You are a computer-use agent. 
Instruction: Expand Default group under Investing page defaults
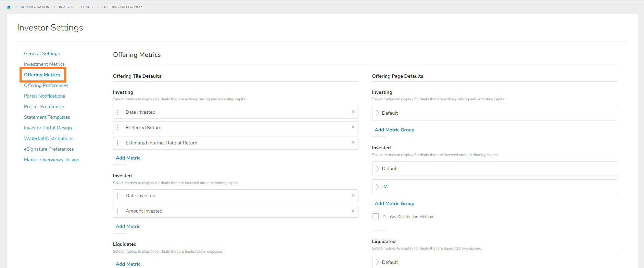[x=378, y=113]
